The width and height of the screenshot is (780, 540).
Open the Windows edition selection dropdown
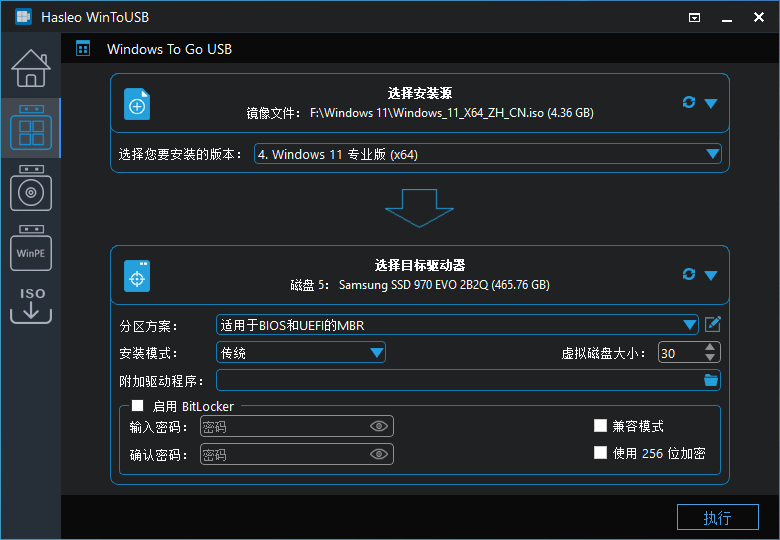click(488, 154)
